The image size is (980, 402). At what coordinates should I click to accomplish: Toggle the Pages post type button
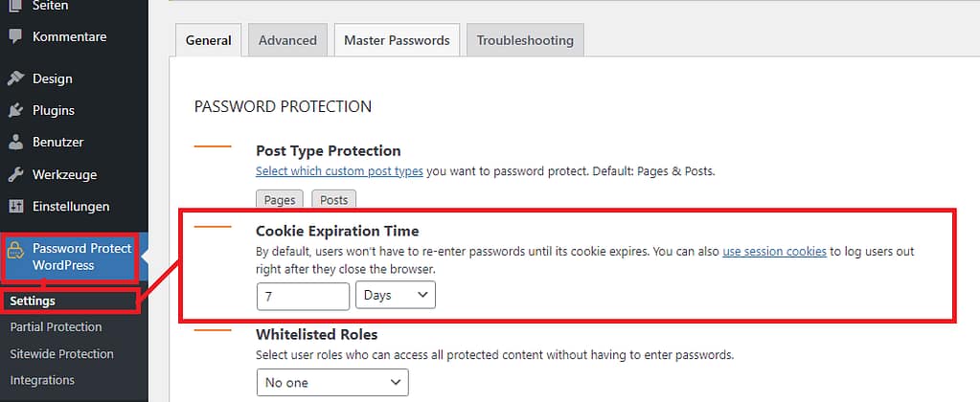pyautogui.click(x=280, y=200)
